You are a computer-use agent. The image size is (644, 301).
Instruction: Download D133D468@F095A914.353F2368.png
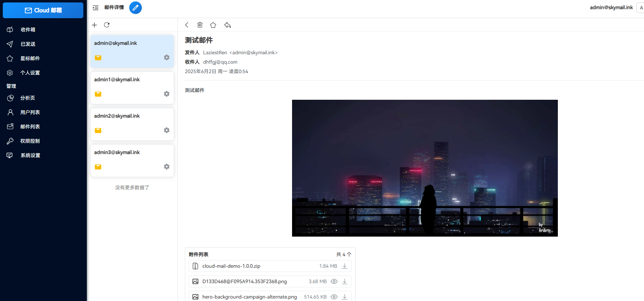click(x=345, y=281)
